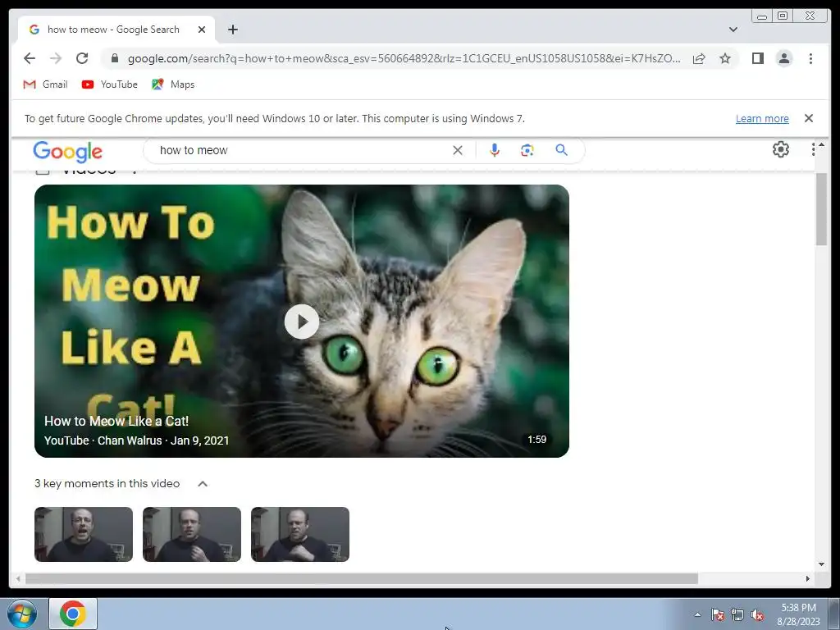Open the network tray icon

pos(737,614)
